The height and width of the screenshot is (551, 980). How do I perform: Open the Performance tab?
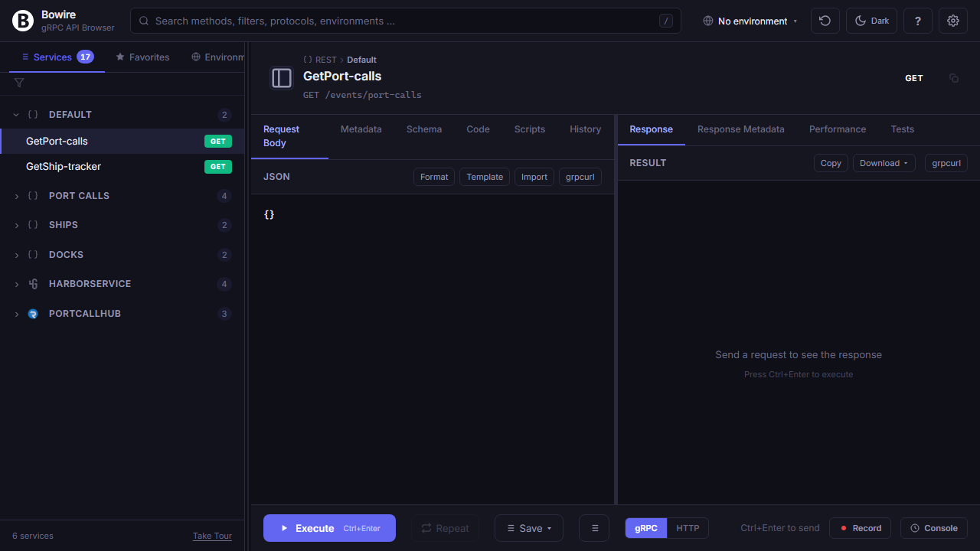click(838, 129)
